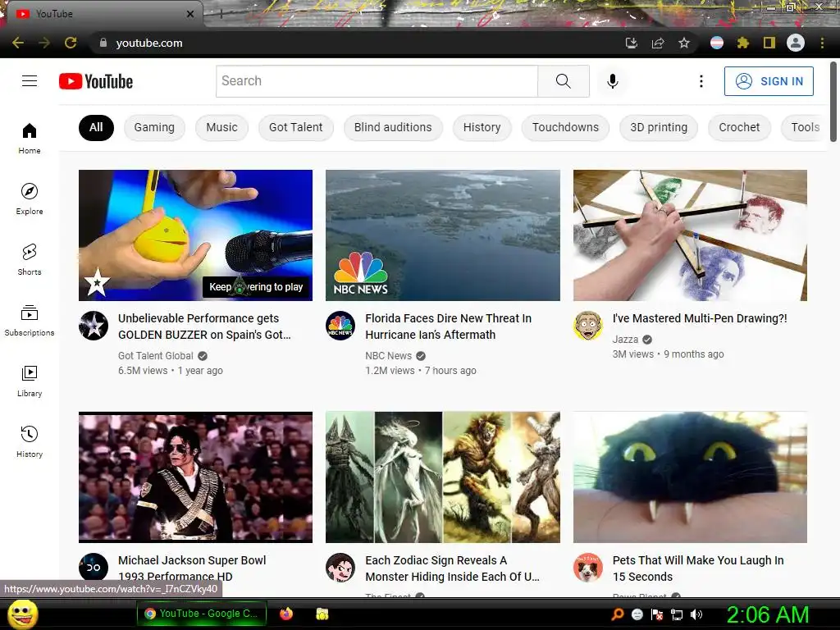Click Got Talent Global channel name
840x630 pixels.
[x=155, y=356]
